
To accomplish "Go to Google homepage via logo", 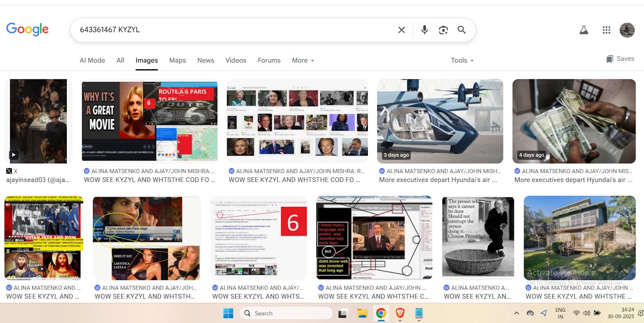I will point(27,29).
